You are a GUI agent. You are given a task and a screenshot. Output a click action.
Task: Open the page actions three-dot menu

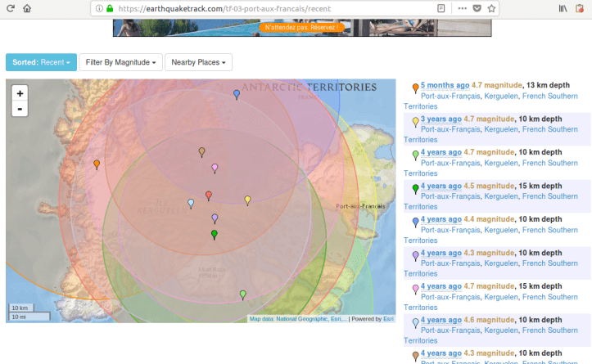pyautogui.click(x=463, y=8)
